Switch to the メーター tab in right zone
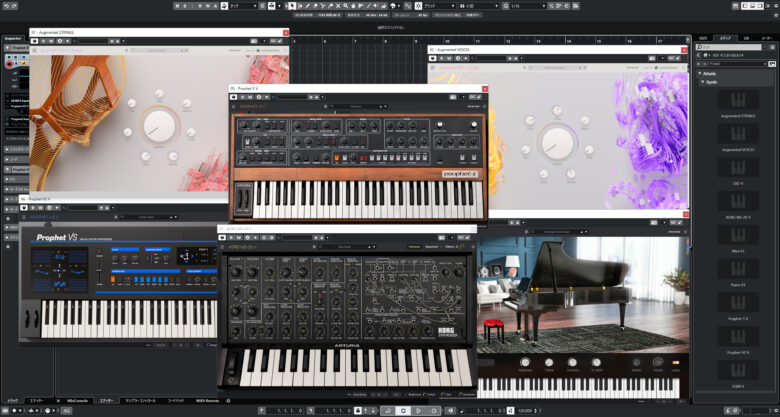 (767, 38)
